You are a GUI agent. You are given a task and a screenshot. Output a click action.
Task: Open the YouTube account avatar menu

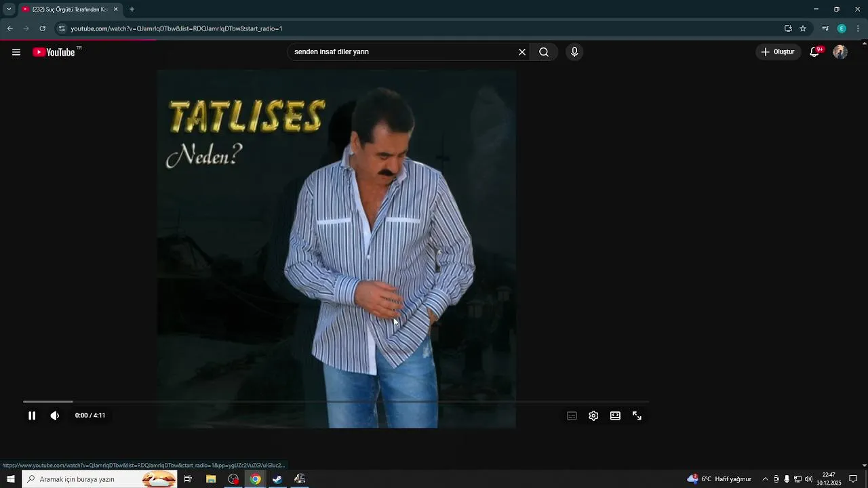(840, 52)
